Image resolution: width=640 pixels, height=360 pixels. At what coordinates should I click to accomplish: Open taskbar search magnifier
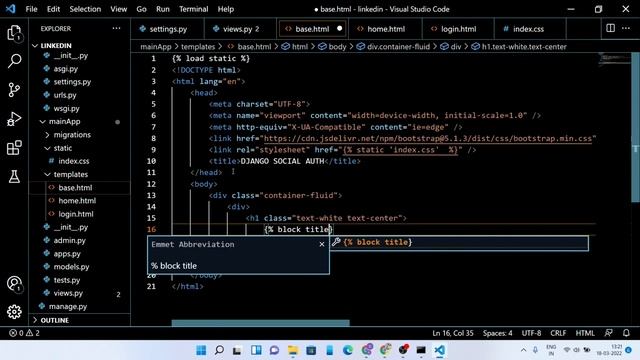tap(219, 350)
